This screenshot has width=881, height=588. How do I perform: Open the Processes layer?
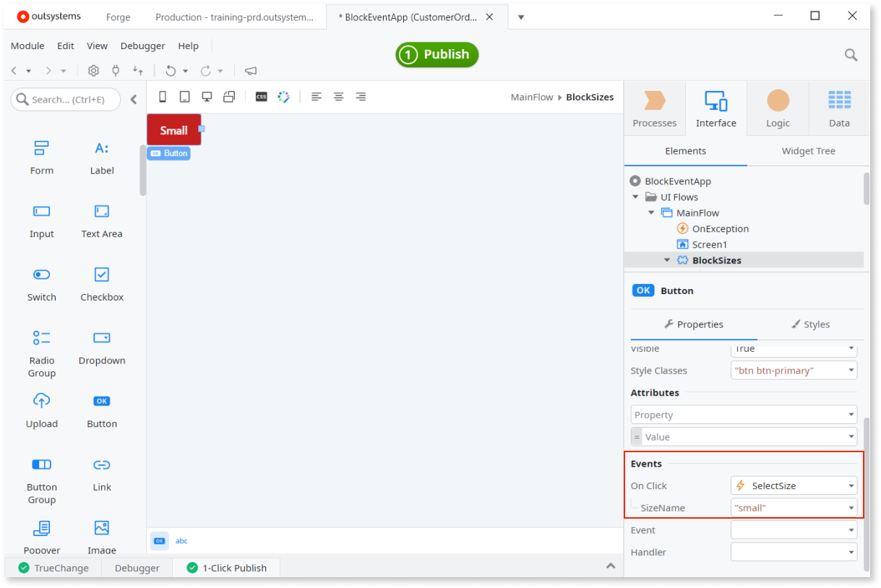(654, 109)
